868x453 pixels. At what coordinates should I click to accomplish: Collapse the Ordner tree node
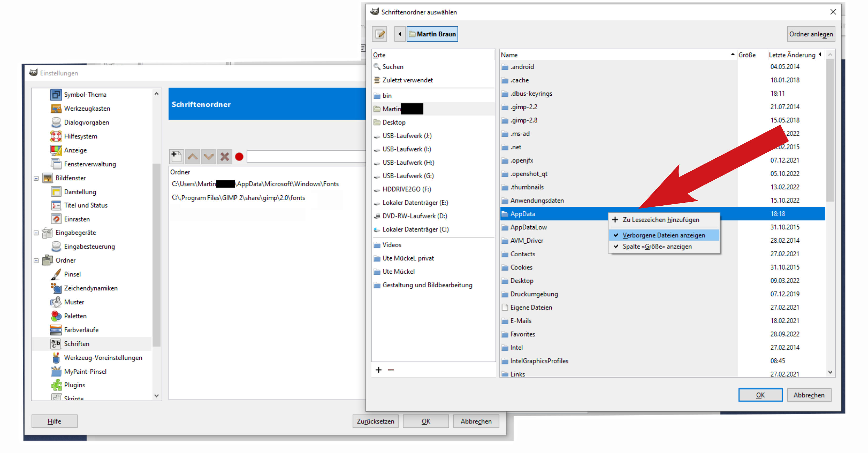36,260
